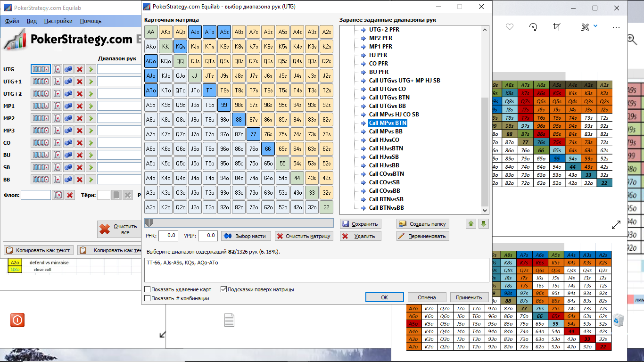The image size is (644, 362).
Task: Randomize the UTG+2 range with the dice icon
Action: (68, 94)
